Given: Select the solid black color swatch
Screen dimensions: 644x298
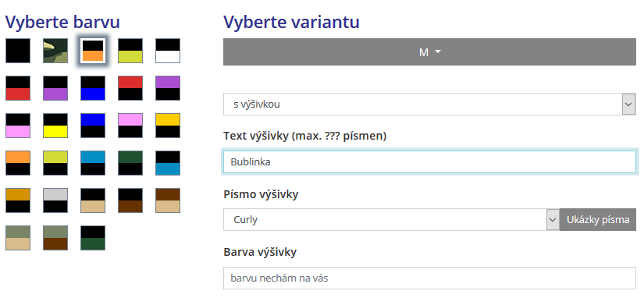Looking at the screenshot, I should pyautogui.click(x=18, y=51).
